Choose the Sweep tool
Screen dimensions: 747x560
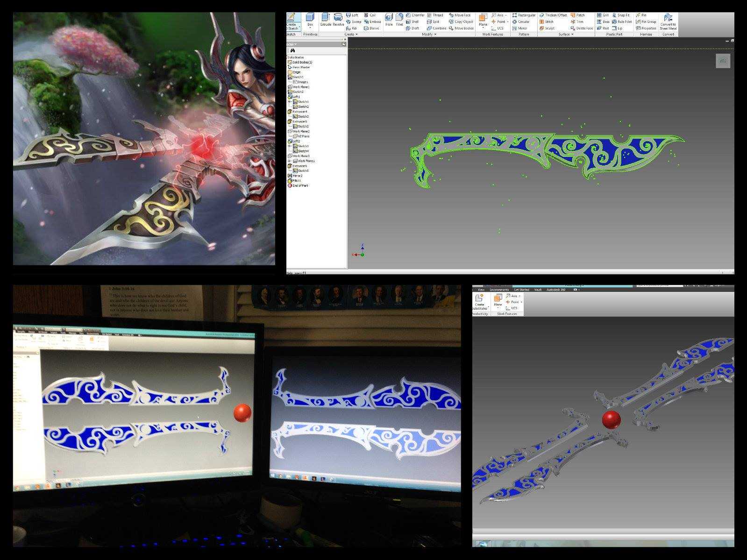[354, 22]
